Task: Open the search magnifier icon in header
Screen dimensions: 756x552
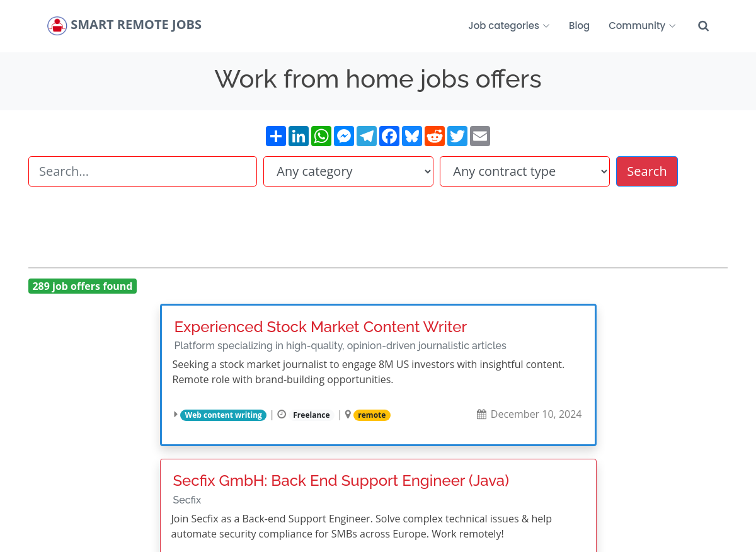Action: pos(704,26)
